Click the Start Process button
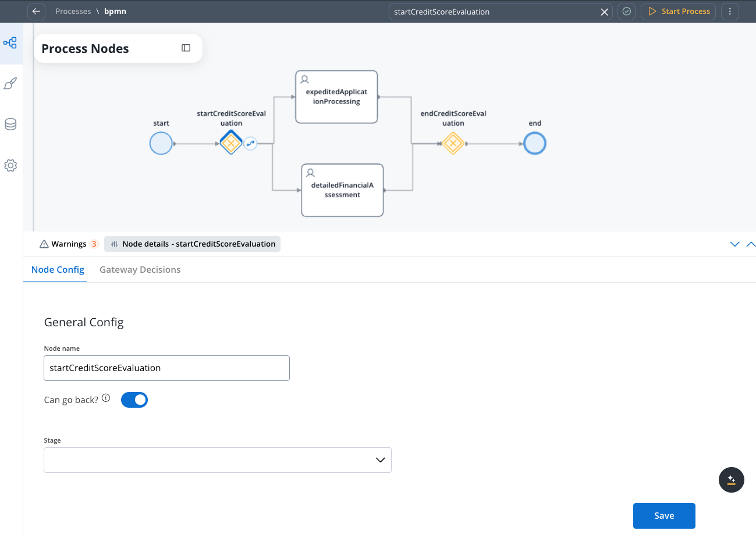Viewport: 756px width, 538px height. [678, 11]
